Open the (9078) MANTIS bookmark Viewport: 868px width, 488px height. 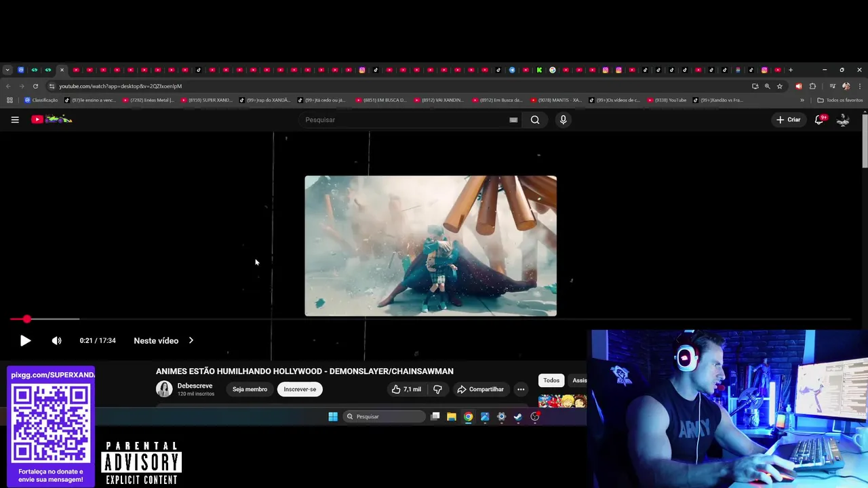[556, 100]
